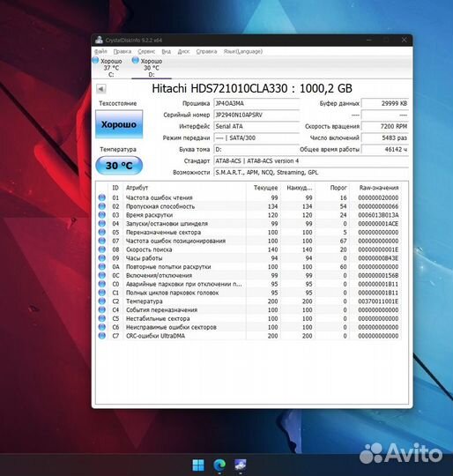Click CrystalDiskInfo taskbar icon
453x476 pixels.
coord(241,465)
